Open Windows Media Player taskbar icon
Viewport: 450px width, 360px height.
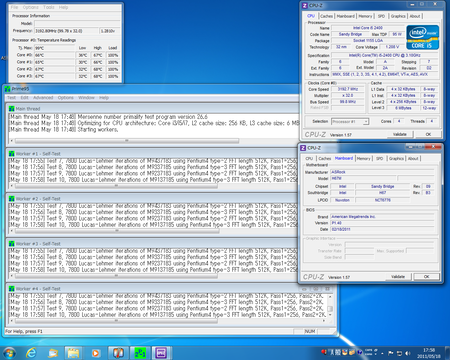point(96,353)
